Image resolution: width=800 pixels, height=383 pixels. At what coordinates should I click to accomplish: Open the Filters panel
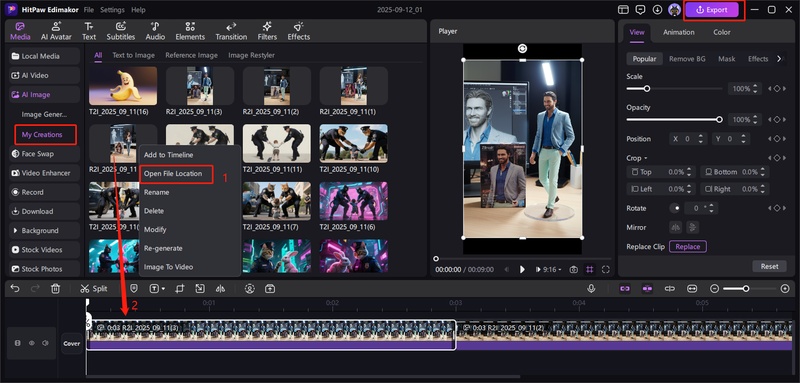pos(267,31)
